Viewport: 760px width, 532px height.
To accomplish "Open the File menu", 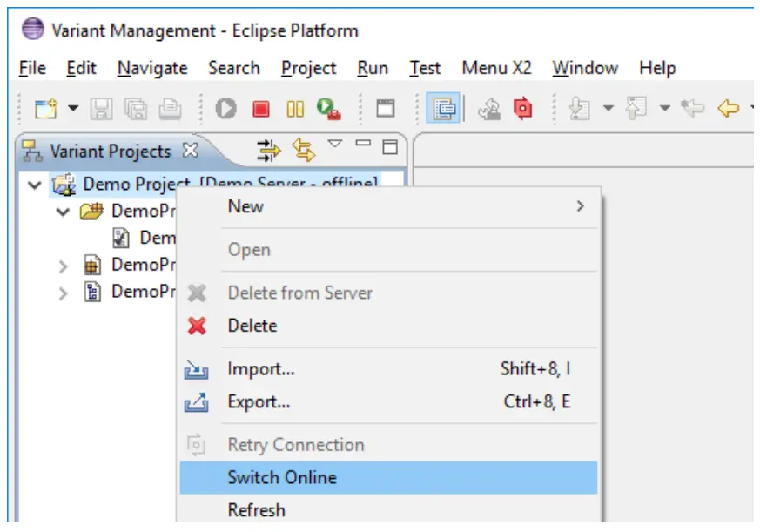I will tap(32, 68).
